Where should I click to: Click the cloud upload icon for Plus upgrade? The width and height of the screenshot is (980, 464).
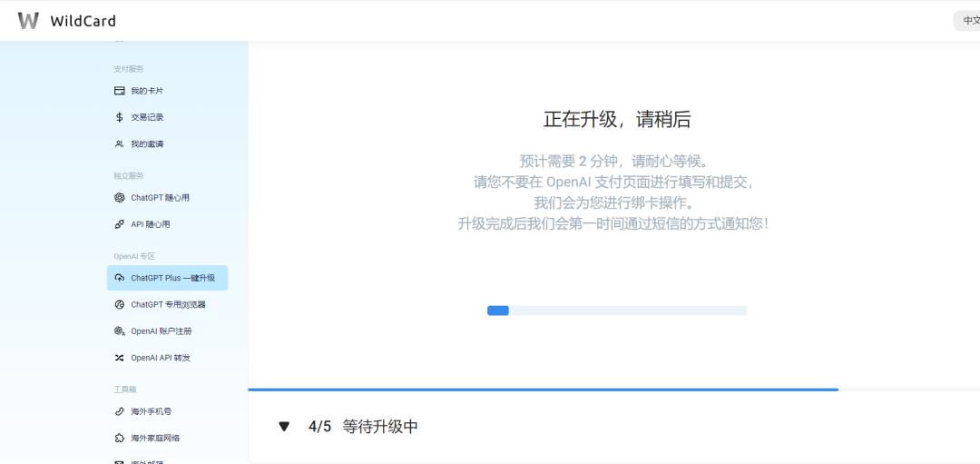[120, 278]
